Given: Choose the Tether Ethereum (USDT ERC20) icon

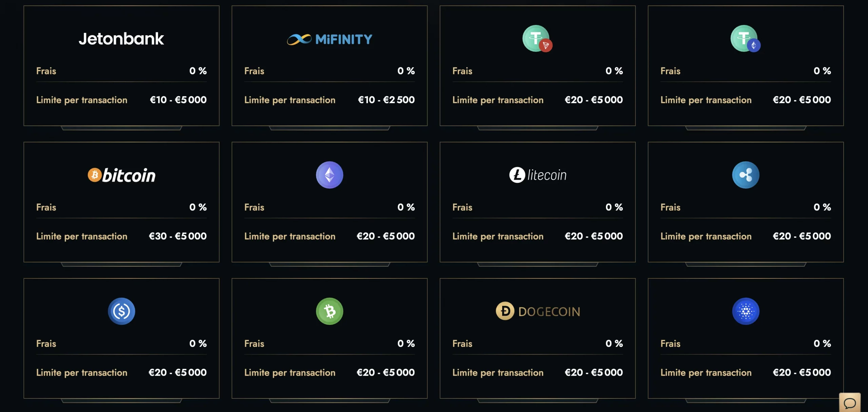Looking at the screenshot, I should [745, 39].
